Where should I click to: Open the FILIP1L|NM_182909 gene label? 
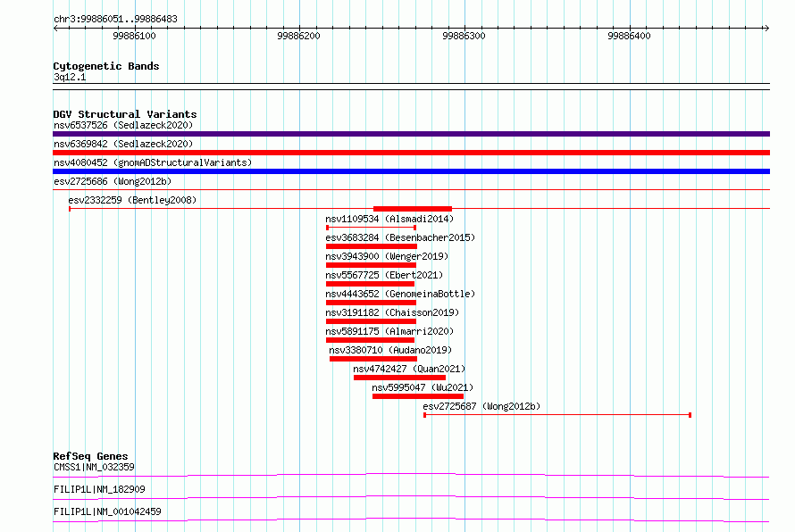pyautogui.click(x=99, y=489)
